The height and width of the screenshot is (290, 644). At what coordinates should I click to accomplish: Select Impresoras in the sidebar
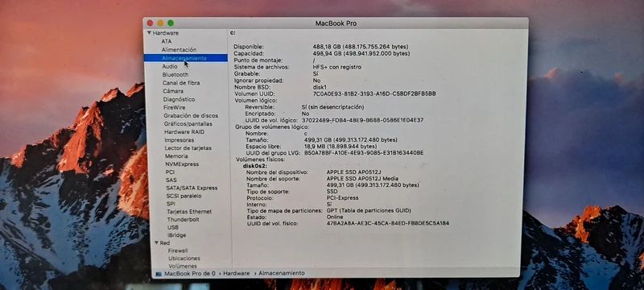[179, 140]
